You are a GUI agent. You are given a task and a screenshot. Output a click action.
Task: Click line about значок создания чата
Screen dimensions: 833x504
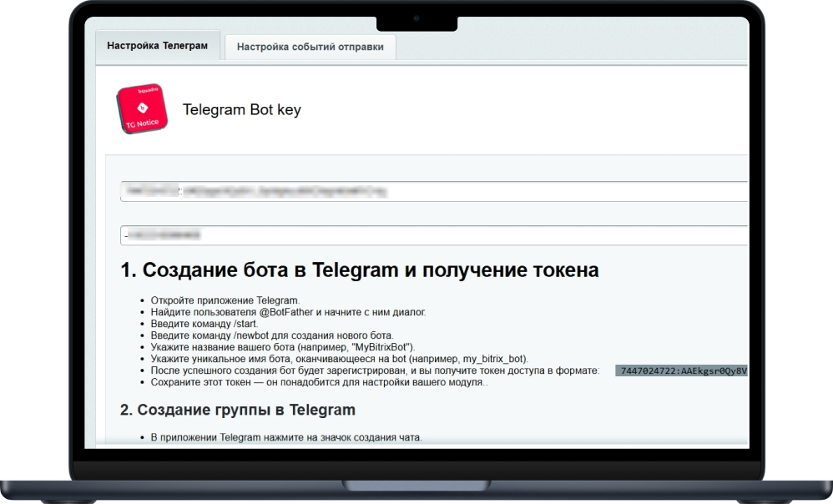coord(286,437)
